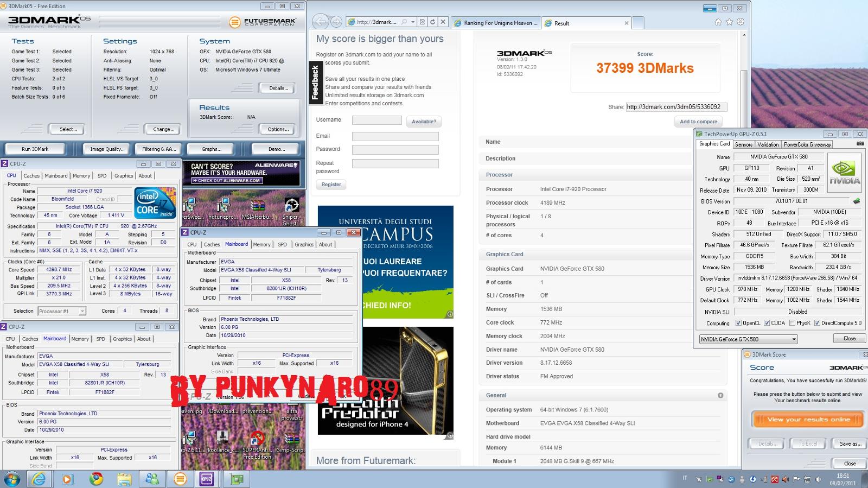Open Processor #1 selection dropdown in CPU-Z
Image resolution: width=868 pixels, height=488 pixels.
point(62,311)
